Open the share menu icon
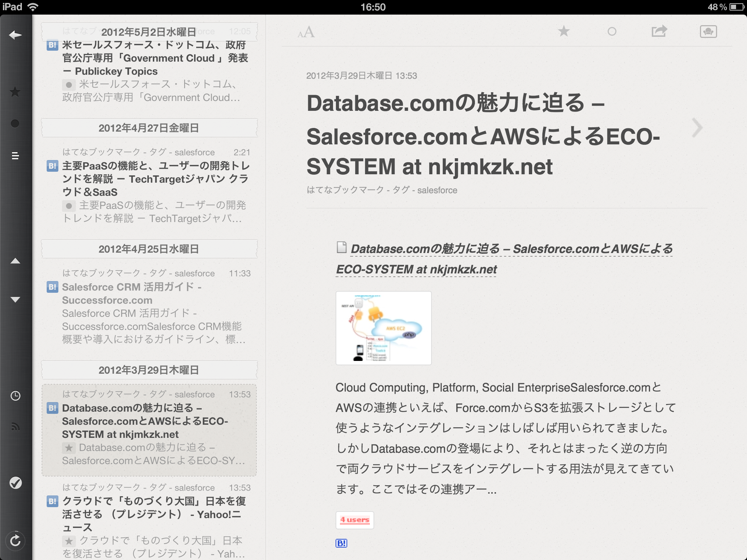Image resolution: width=747 pixels, height=560 pixels. point(659,31)
